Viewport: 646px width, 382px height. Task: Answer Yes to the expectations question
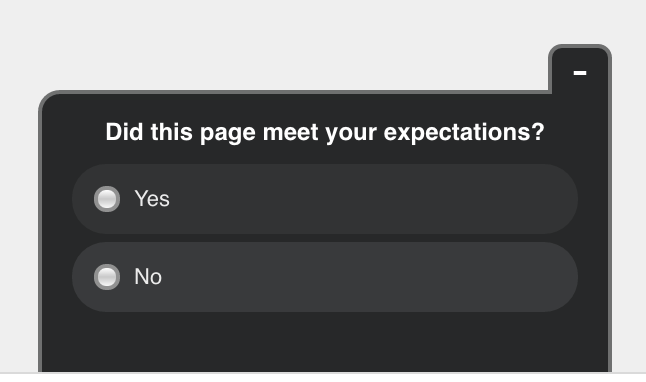pyautogui.click(x=107, y=199)
